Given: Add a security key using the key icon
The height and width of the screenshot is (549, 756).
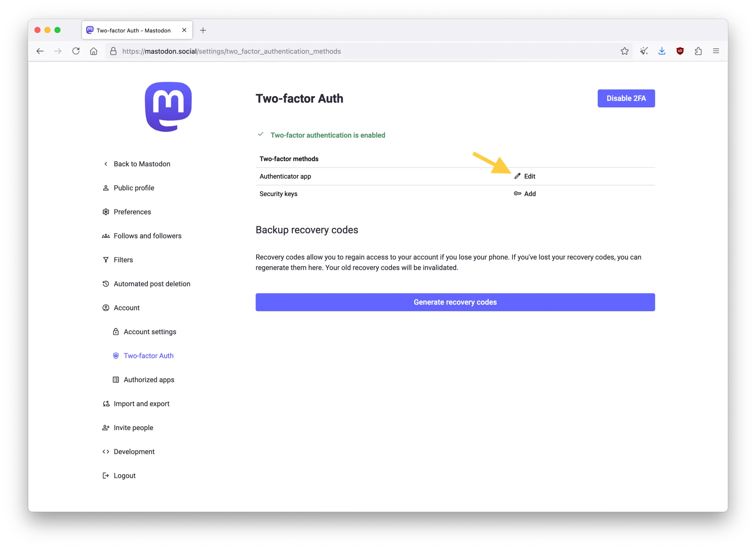Looking at the screenshot, I should tap(517, 193).
